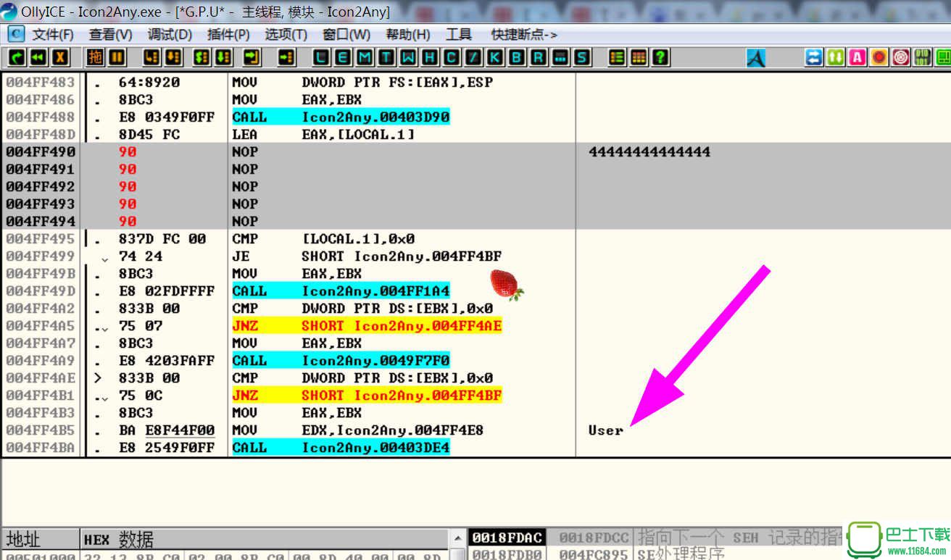The height and width of the screenshot is (560, 951).
Task: Open Call stack with K icon
Action: (495, 57)
